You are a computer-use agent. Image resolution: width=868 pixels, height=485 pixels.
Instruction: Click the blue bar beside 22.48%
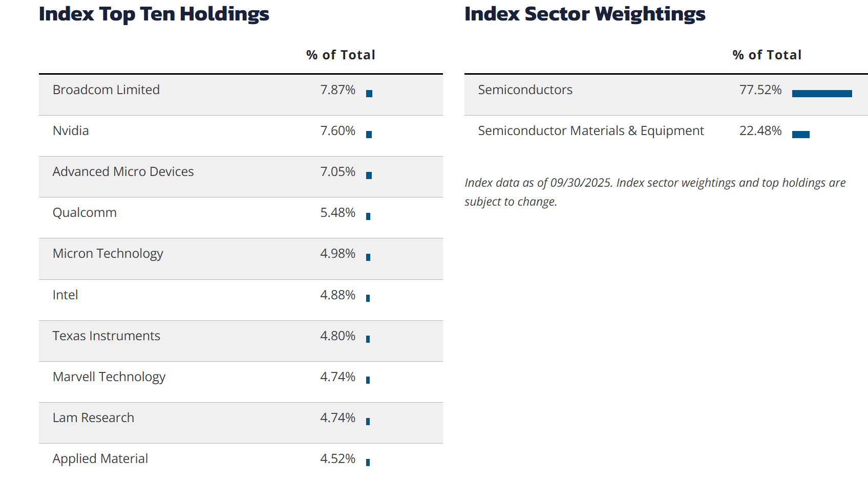point(800,135)
